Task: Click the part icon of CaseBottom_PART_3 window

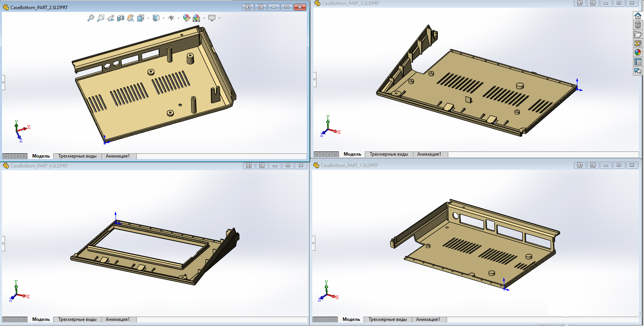Action: click(317, 3)
